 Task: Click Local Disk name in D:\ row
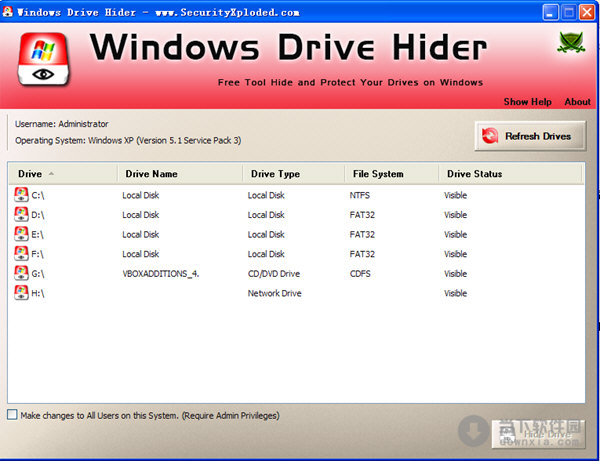coord(140,215)
